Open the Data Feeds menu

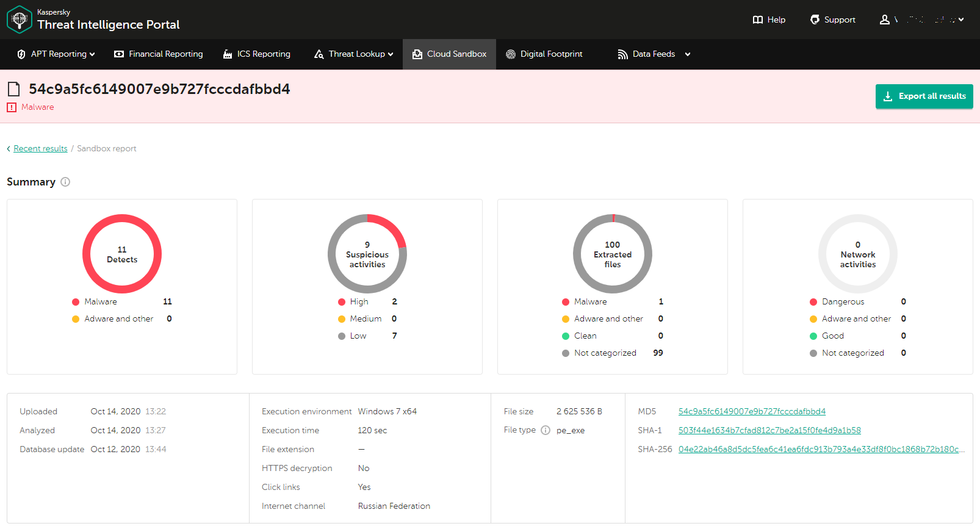tap(654, 54)
